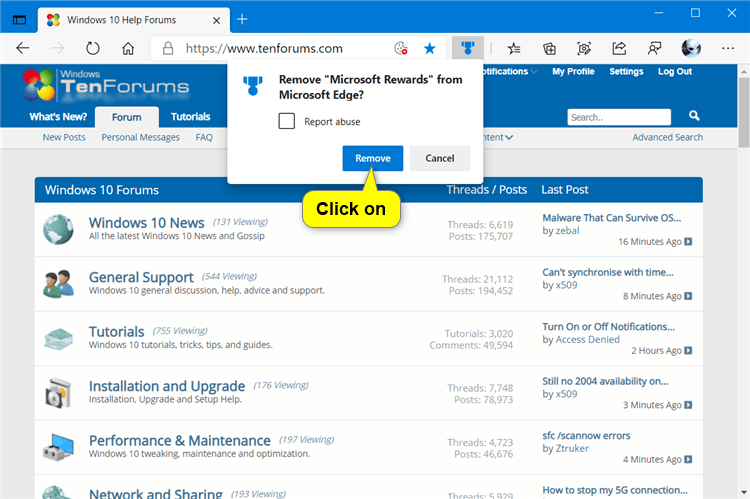Open the Tutorials navigation tab
The width and height of the screenshot is (750, 499).
[190, 117]
